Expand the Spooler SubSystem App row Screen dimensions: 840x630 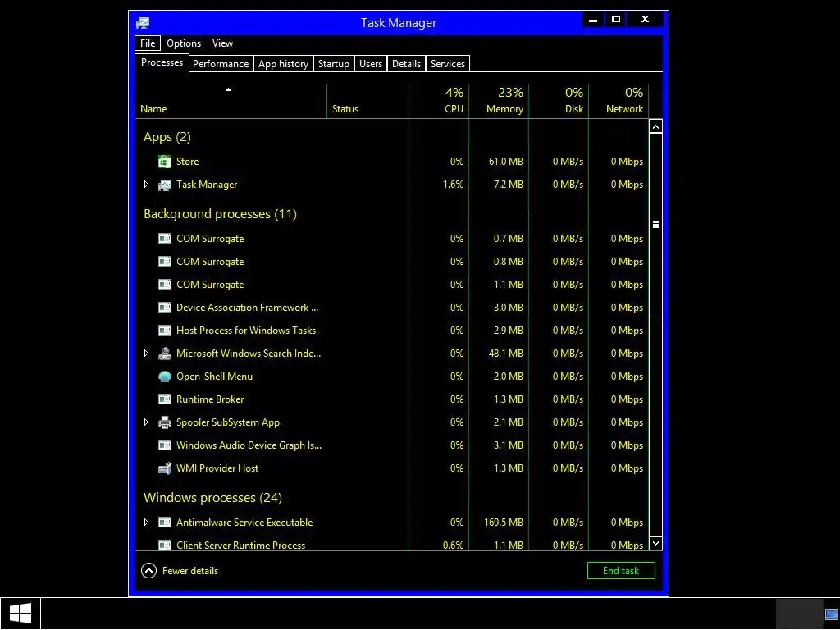click(146, 422)
